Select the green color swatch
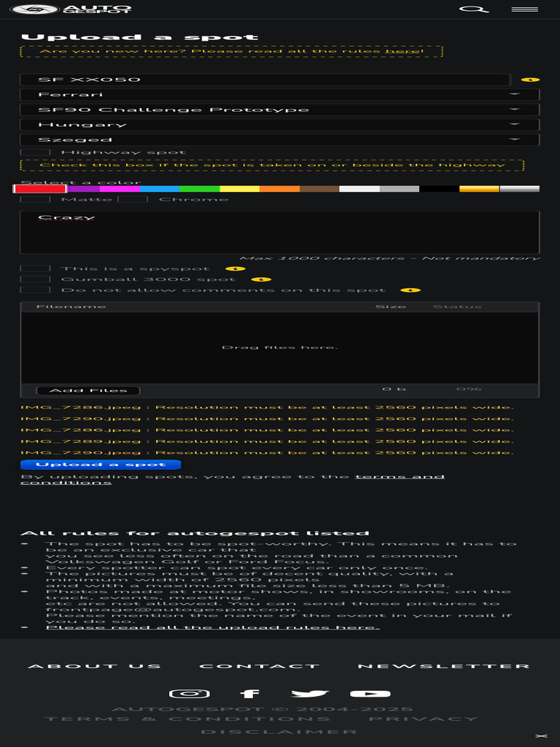 coord(200,189)
